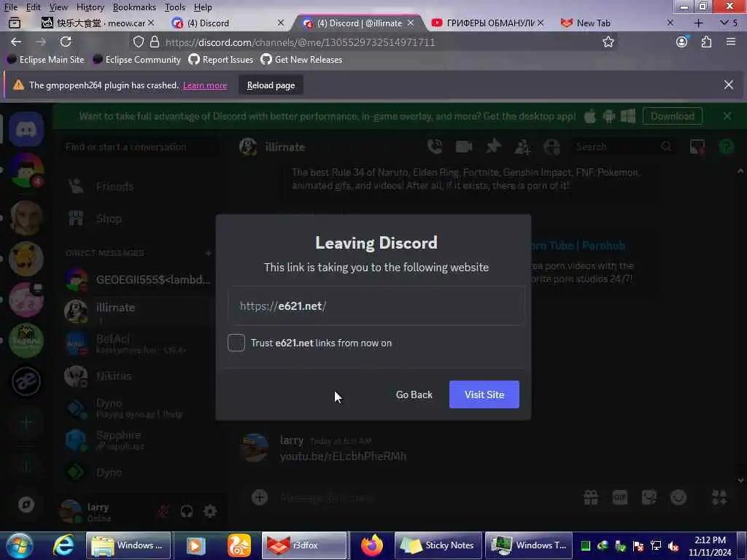747x560 pixels.
Task: Open the Report Issues bookmark
Action: pos(220,60)
